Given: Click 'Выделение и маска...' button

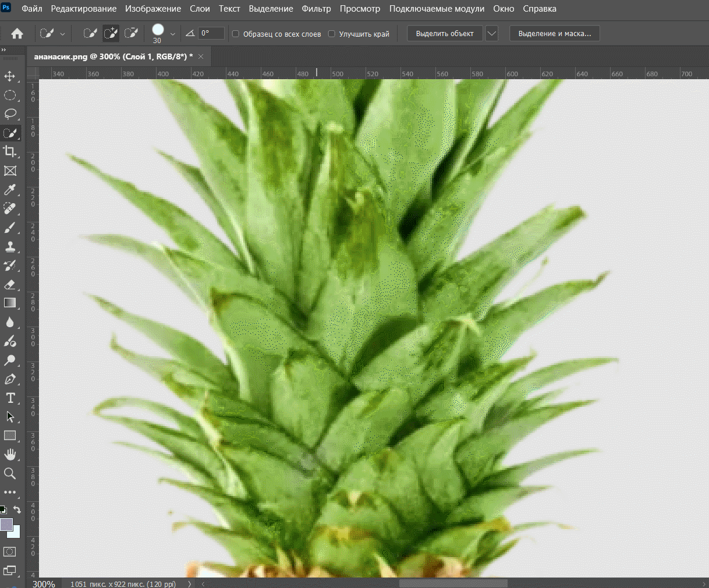Looking at the screenshot, I should coord(554,33).
